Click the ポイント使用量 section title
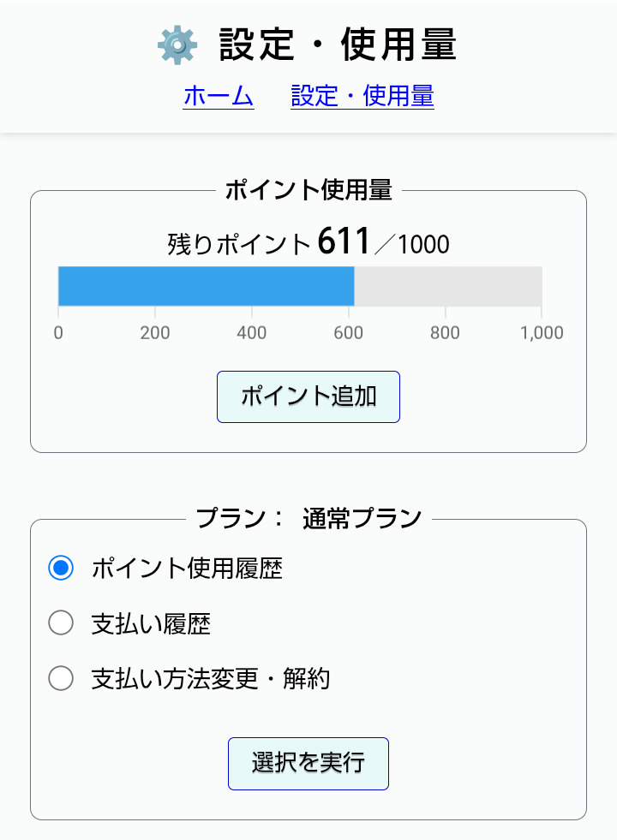 click(x=308, y=191)
